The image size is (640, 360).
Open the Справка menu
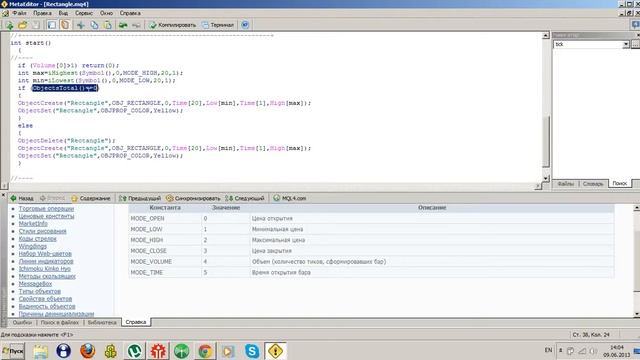[x=130, y=13]
